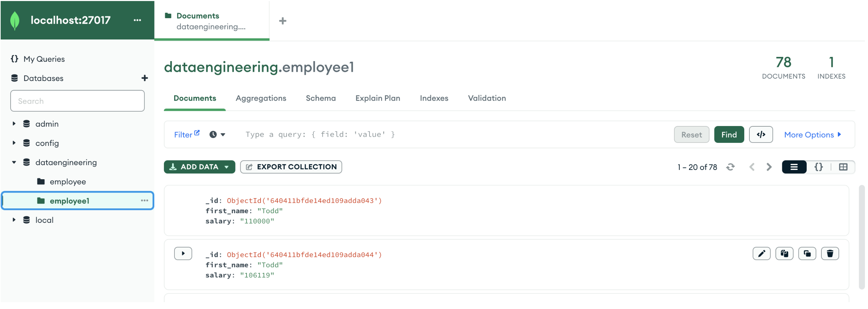The height and width of the screenshot is (309, 868).
Task: Open the query history dropdown
Action: tap(217, 135)
